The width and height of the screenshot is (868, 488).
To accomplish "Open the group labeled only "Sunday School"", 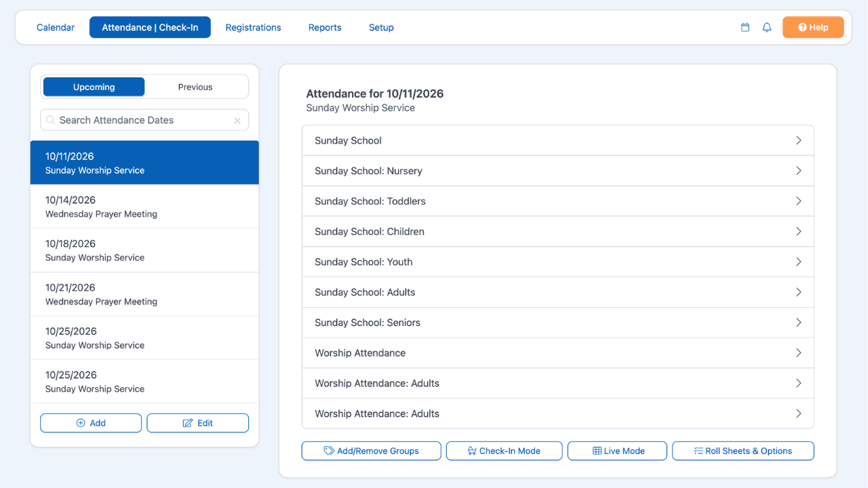I will (557, 140).
